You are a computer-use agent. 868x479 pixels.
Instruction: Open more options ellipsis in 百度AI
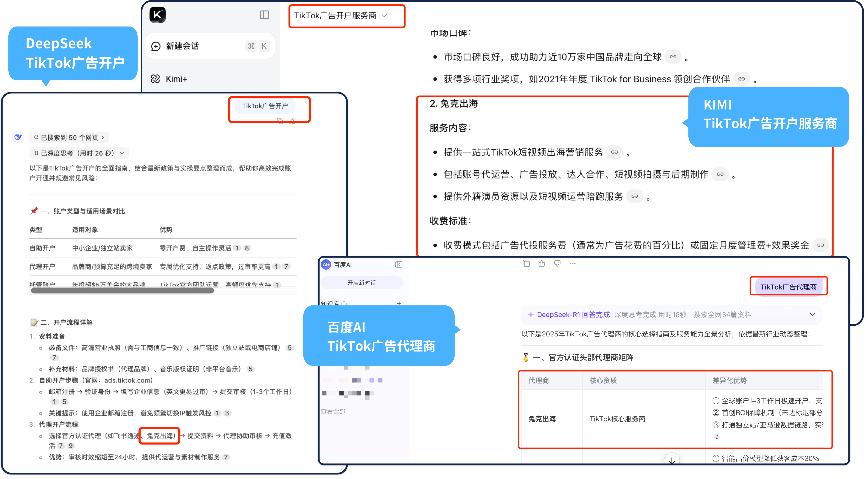coord(573,264)
